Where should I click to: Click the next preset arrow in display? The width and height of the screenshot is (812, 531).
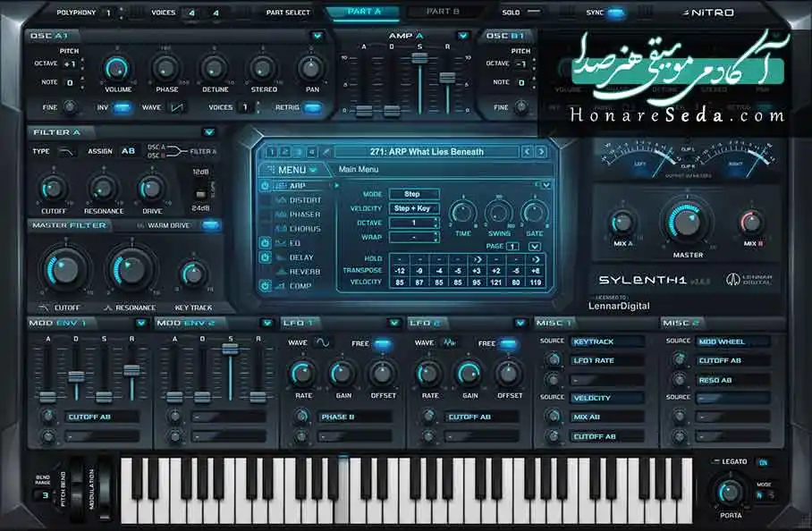(541, 152)
